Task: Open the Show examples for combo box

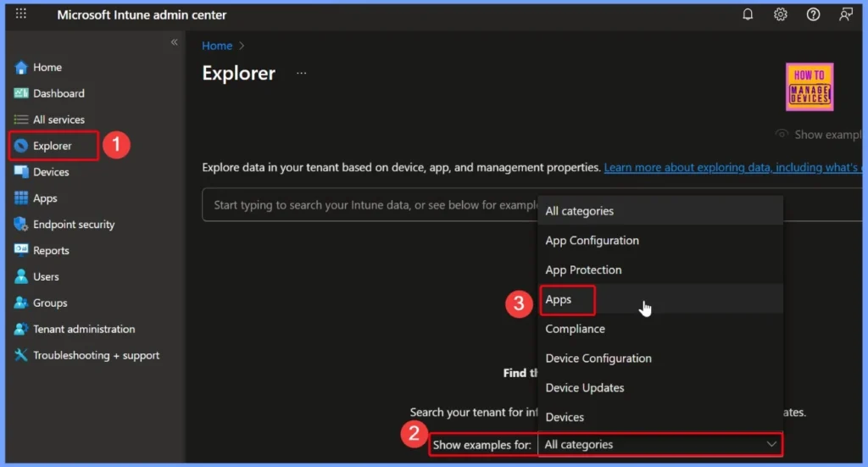Action: click(660, 444)
